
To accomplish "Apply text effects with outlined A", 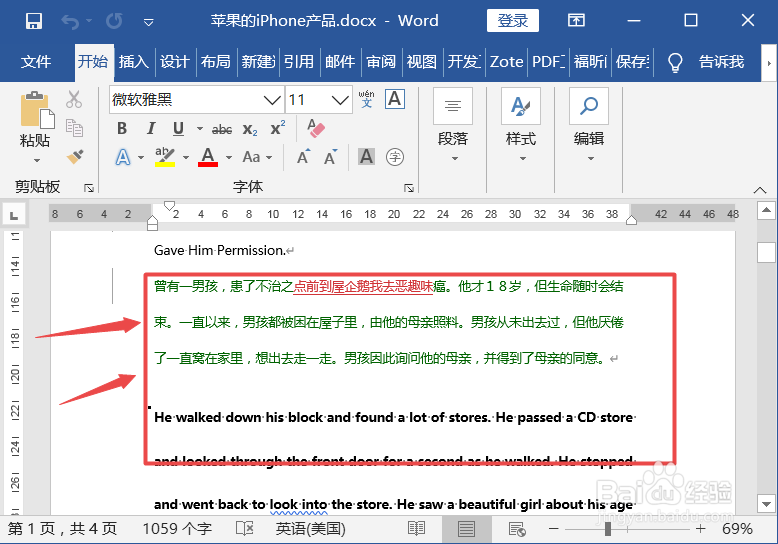I will pyautogui.click(x=123, y=157).
